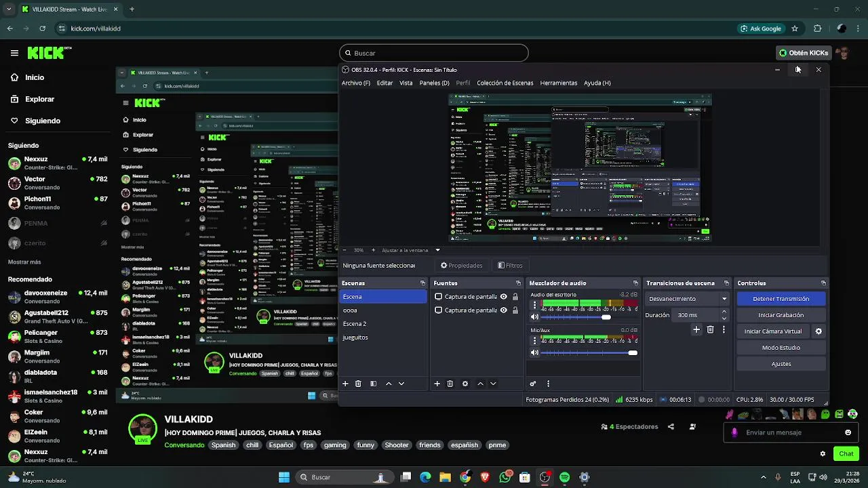Screen dimensions: 868x488
Task: Click Detener Transmisión button
Action: click(x=781, y=299)
